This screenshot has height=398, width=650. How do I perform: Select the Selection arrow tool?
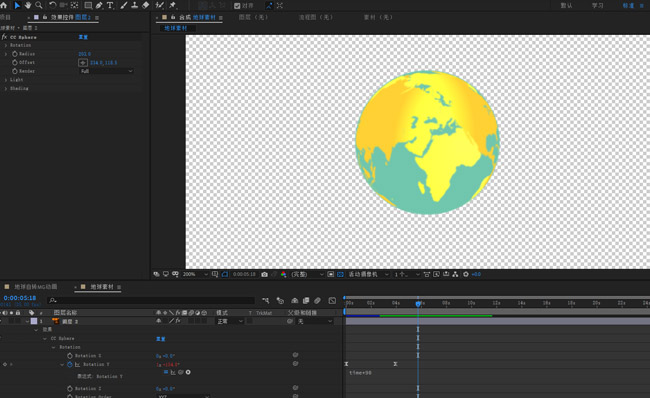[17, 5]
